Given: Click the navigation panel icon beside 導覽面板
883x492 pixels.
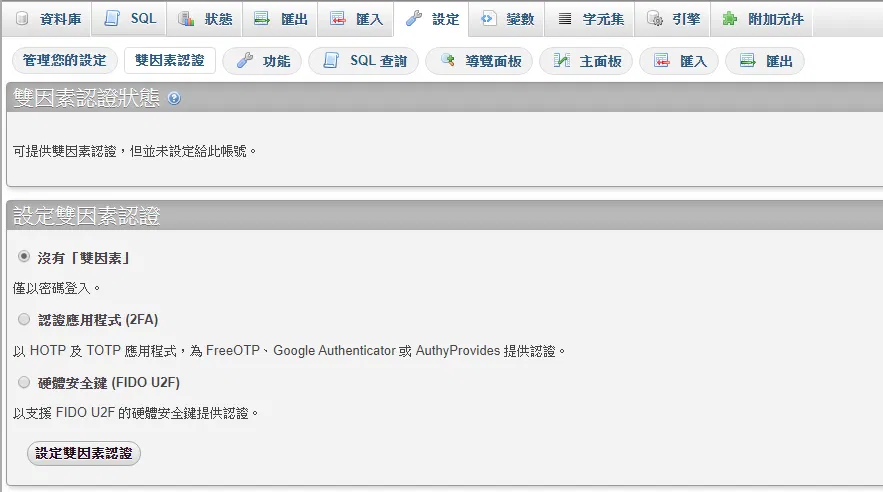Looking at the screenshot, I should click(x=448, y=60).
